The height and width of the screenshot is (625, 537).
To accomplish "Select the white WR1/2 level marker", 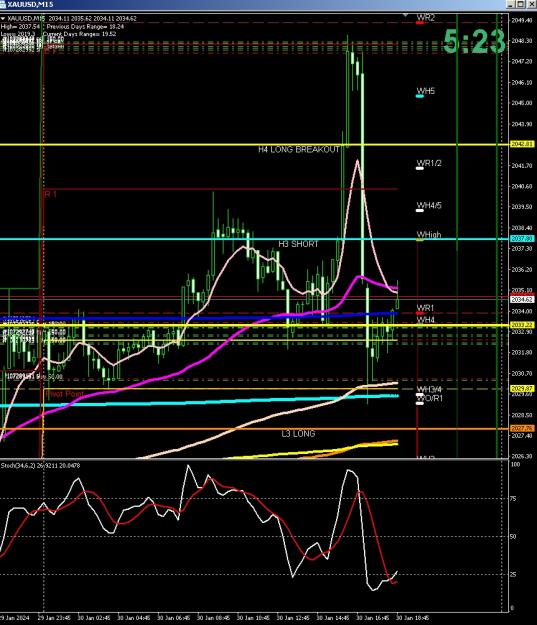I will [420, 168].
